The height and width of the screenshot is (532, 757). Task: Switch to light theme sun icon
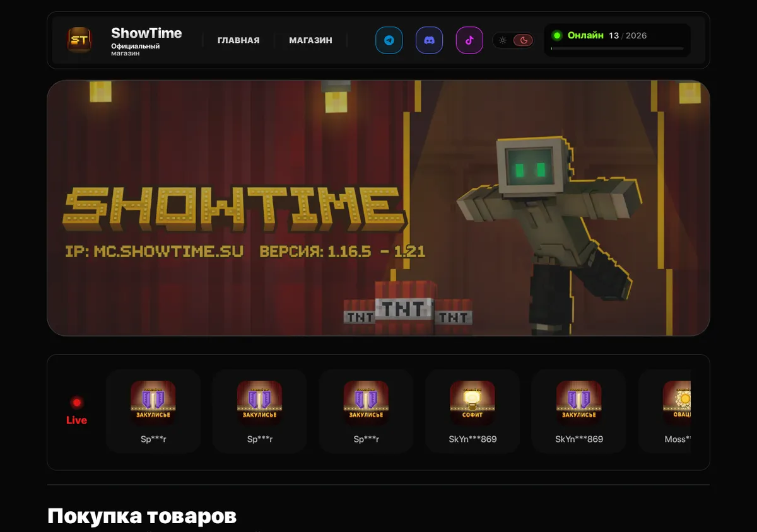[503, 40]
